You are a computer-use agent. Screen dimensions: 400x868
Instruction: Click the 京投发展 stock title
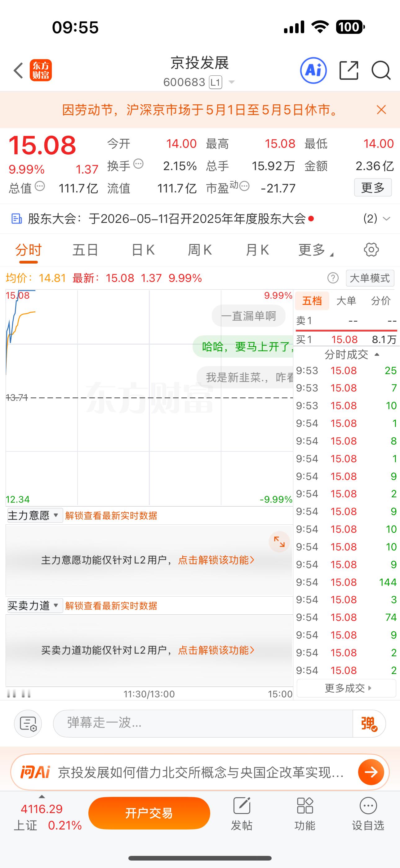coord(200,63)
